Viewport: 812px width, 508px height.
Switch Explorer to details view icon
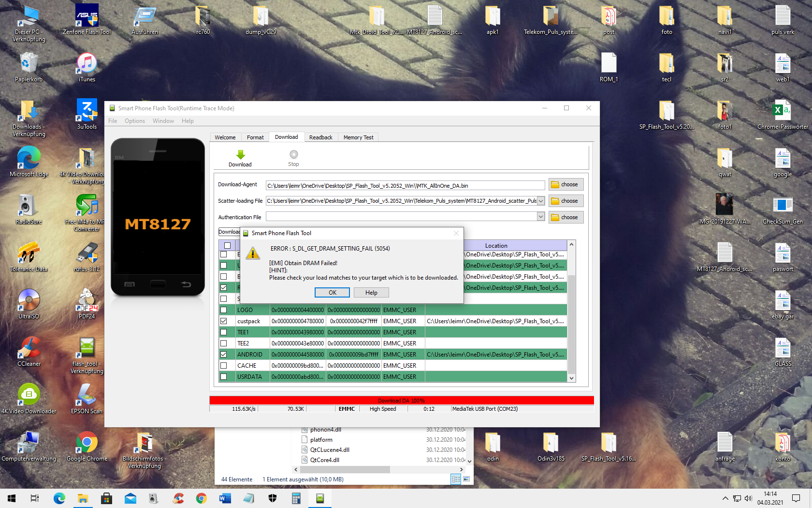(x=456, y=479)
